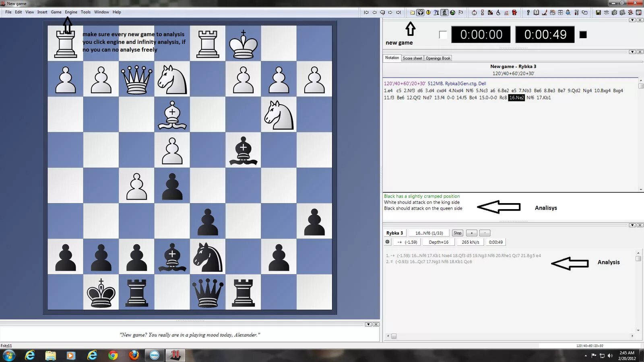Switch to the Score sheet tab
The width and height of the screenshot is (644, 362).
[x=412, y=58]
